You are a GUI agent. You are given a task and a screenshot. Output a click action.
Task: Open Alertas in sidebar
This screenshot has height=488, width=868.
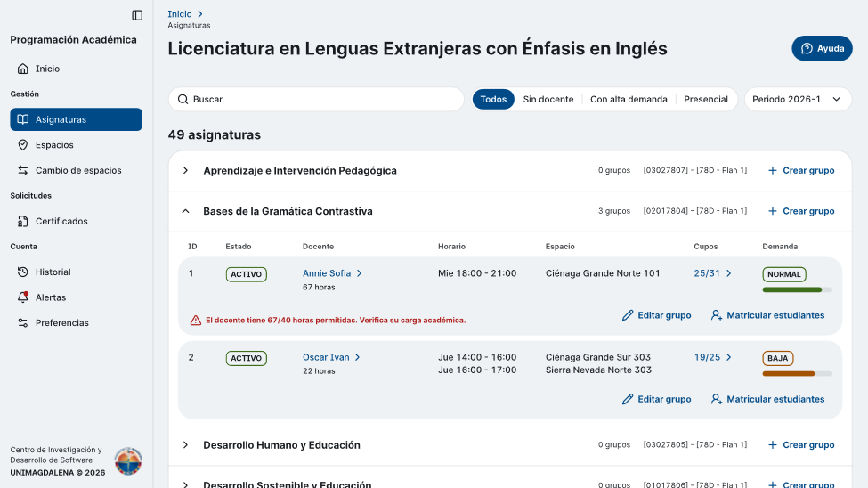pyautogui.click(x=76, y=297)
